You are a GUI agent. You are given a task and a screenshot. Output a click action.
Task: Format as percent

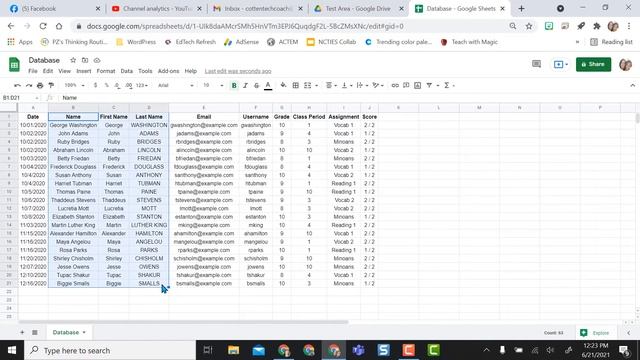tap(106, 85)
